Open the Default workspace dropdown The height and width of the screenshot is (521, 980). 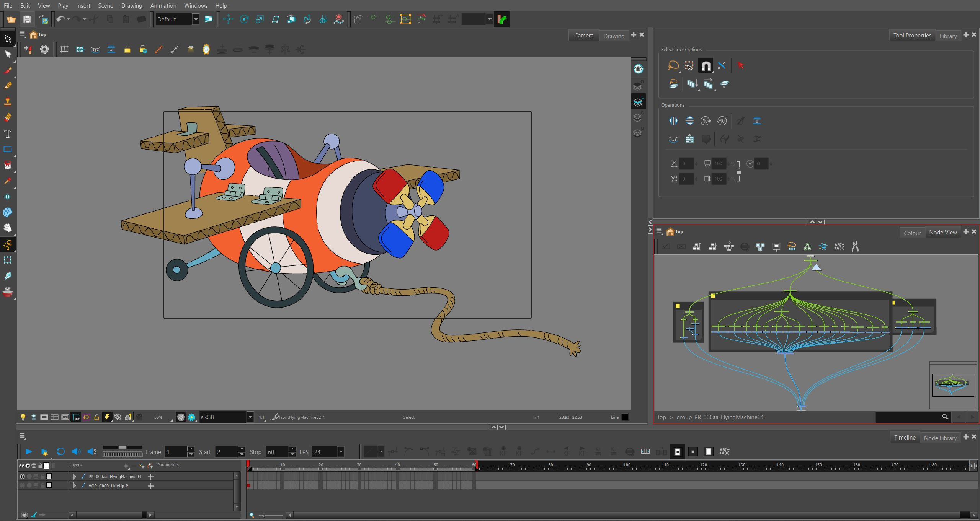tap(196, 19)
